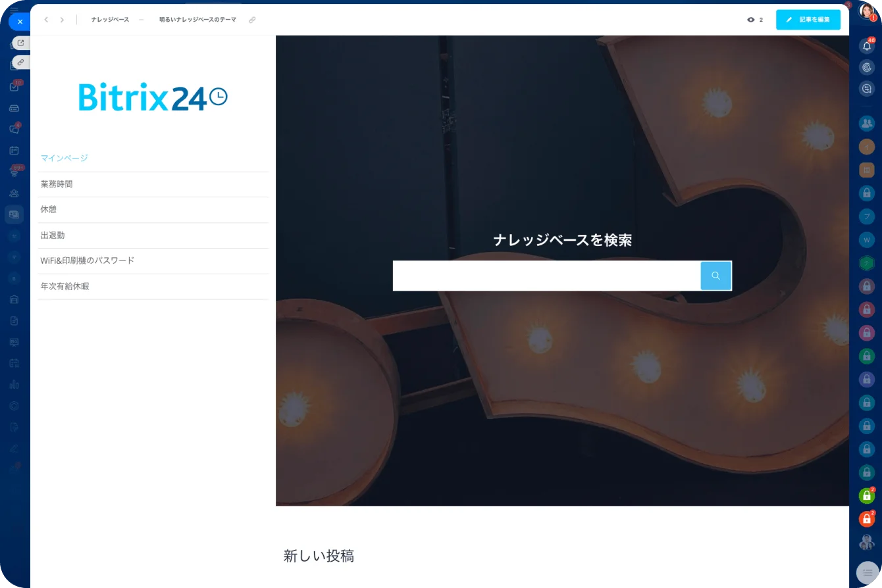
Task: Navigate back using the left chevron arrow
Action: coord(45,20)
